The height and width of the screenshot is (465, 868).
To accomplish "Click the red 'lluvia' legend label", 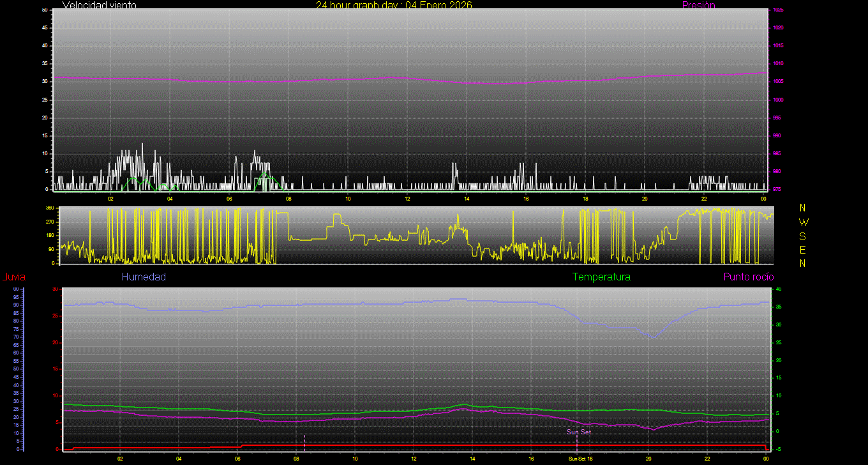I will pos(14,277).
